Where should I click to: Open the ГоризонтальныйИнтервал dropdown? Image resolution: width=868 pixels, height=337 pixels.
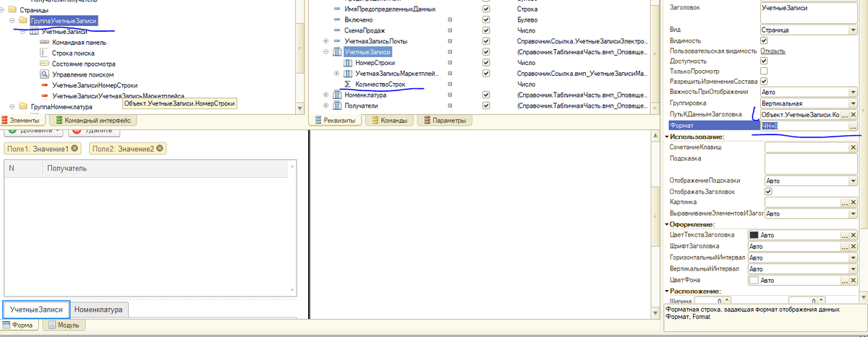pos(853,257)
